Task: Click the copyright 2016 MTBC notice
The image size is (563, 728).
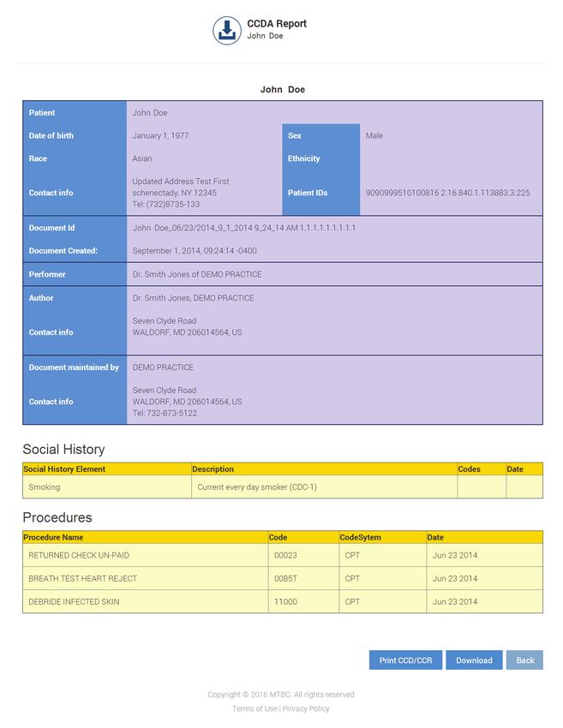Action: pos(280,695)
